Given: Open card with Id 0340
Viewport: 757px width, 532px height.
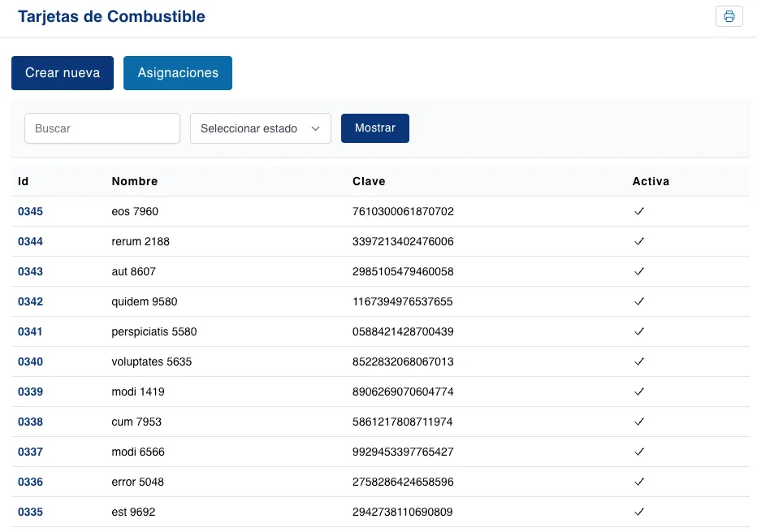Looking at the screenshot, I should coord(31,361).
